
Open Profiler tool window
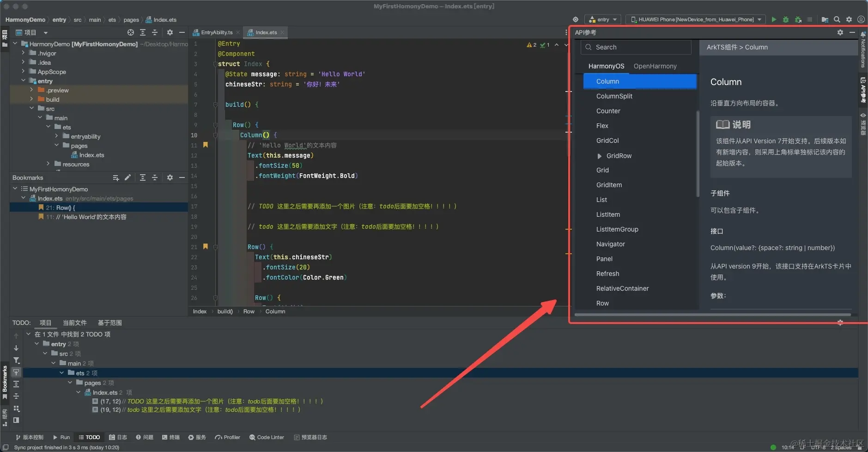pyautogui.click(x=228, y=437)
